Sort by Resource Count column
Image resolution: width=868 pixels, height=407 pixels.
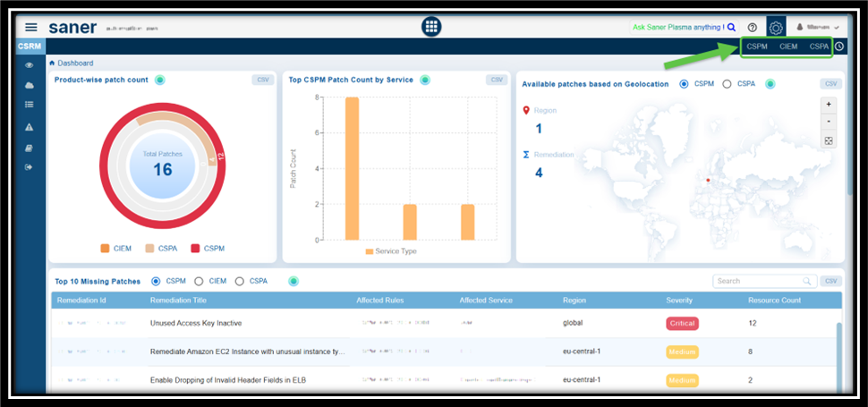(774, 301)
